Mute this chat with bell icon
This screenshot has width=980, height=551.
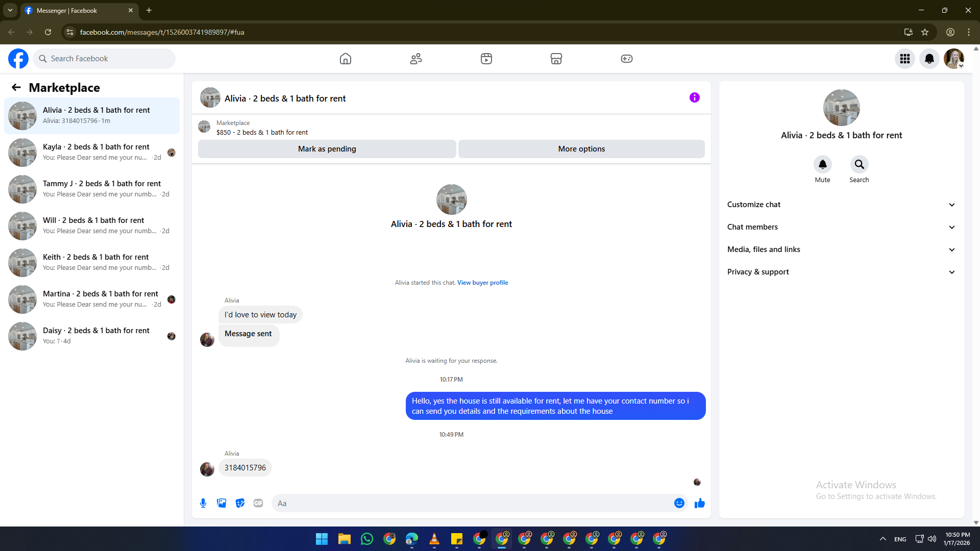tap(822, 164)
